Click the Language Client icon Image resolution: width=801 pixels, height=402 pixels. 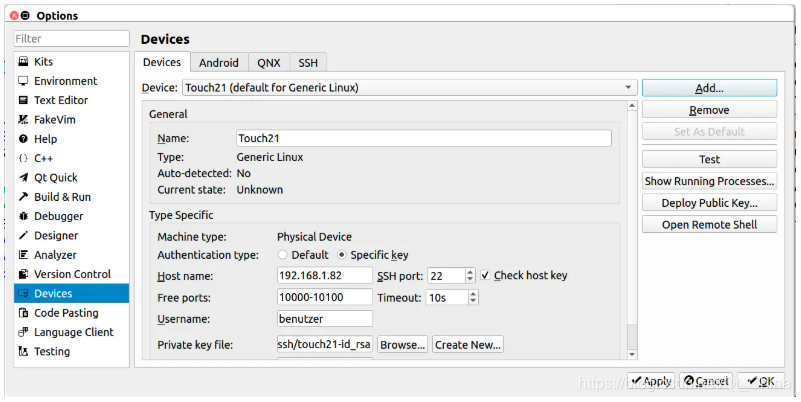(23, 333)
